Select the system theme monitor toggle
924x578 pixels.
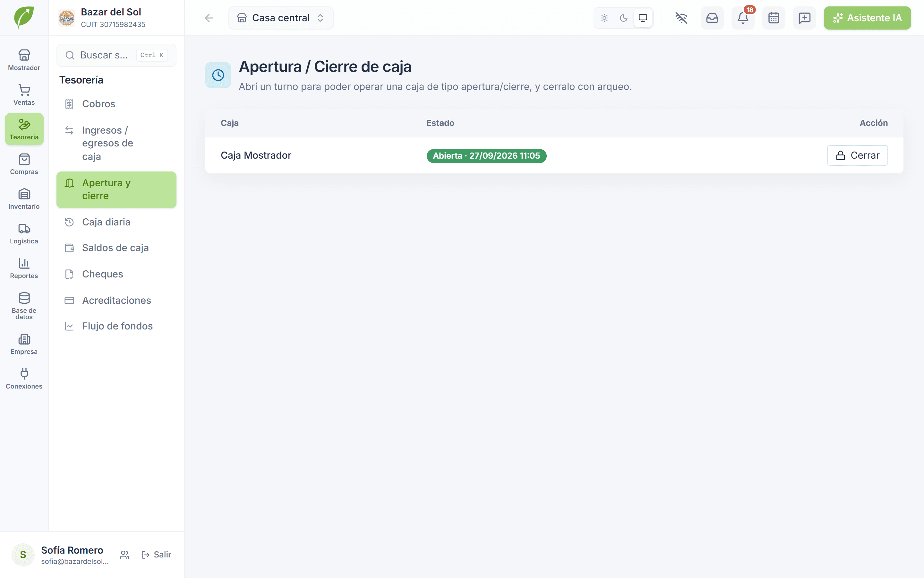pos(643,18)
